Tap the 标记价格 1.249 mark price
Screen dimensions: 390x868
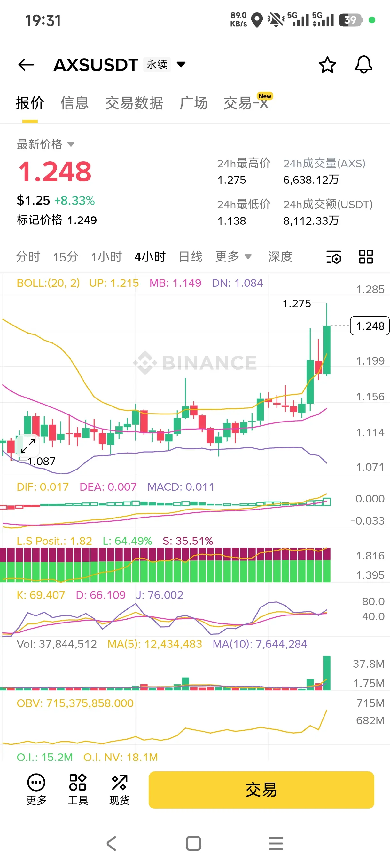point(57,220)
